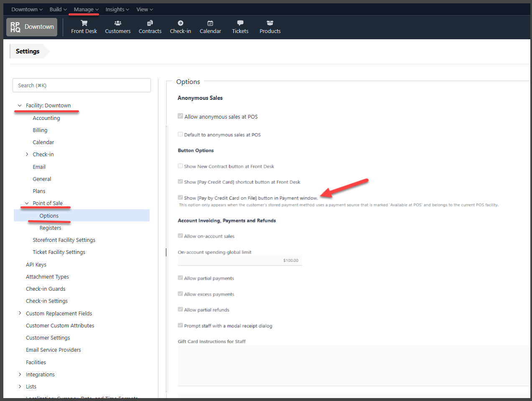Expand the Check-in tree node chevron
This screenshot has height=401, width=532.
(x=27, y=155)
